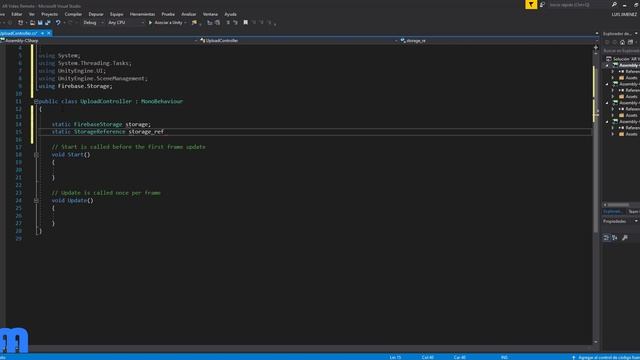Click the INS indicator in status bar
The height and width of the screenshot is (360, 640).
coord(504,357)
